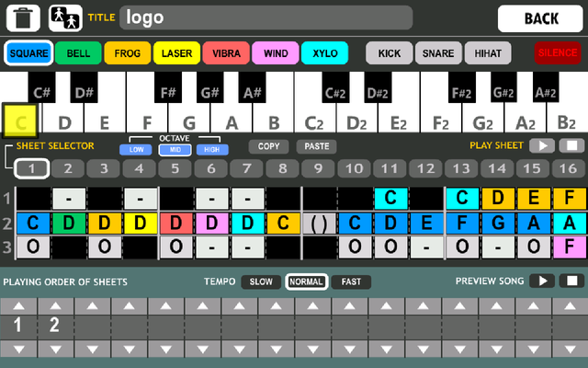Tap the C2 white piano key
This screenshot has height=368, width=588.
point(314,117)
